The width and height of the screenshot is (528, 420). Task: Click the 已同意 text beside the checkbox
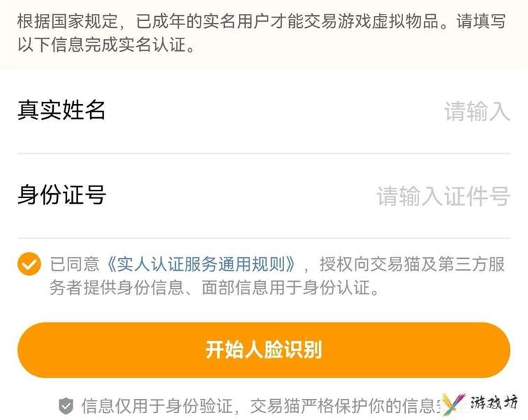(x=75, y=264)
